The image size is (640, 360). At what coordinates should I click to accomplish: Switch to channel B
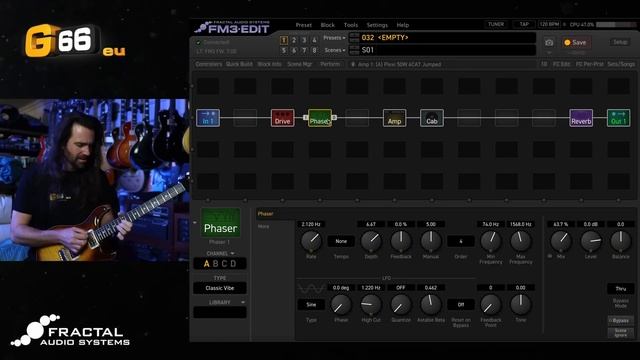(x=216, y=264)
